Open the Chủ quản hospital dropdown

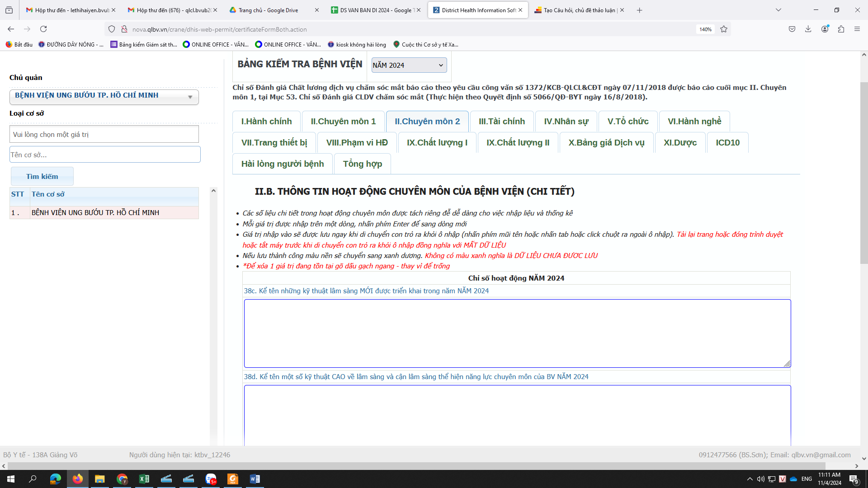click(x=104, y=97)
